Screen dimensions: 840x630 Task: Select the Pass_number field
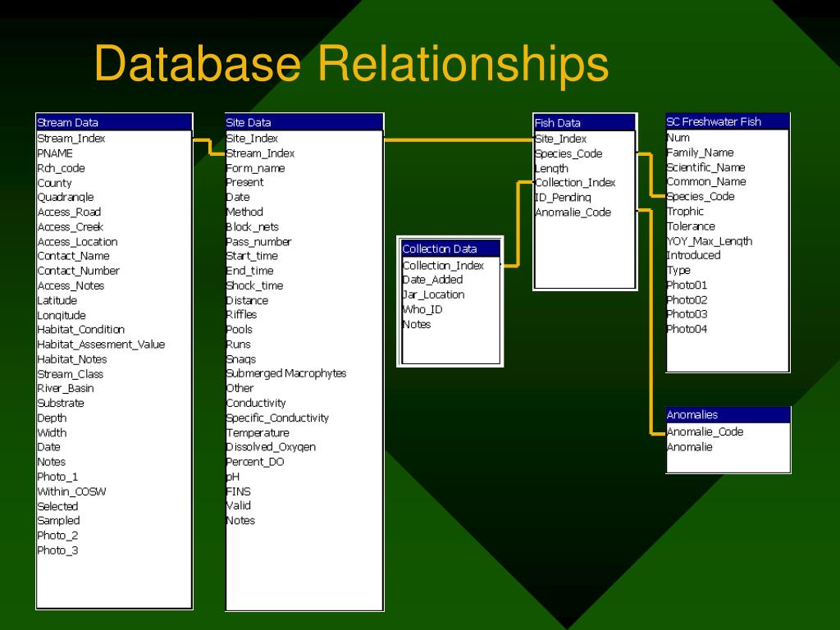(x=258, y=242)
